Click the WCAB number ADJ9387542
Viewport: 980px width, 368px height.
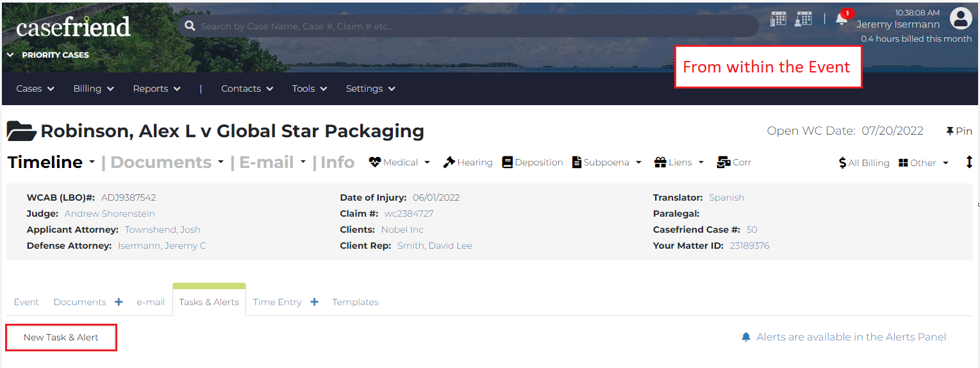(128, 197)
